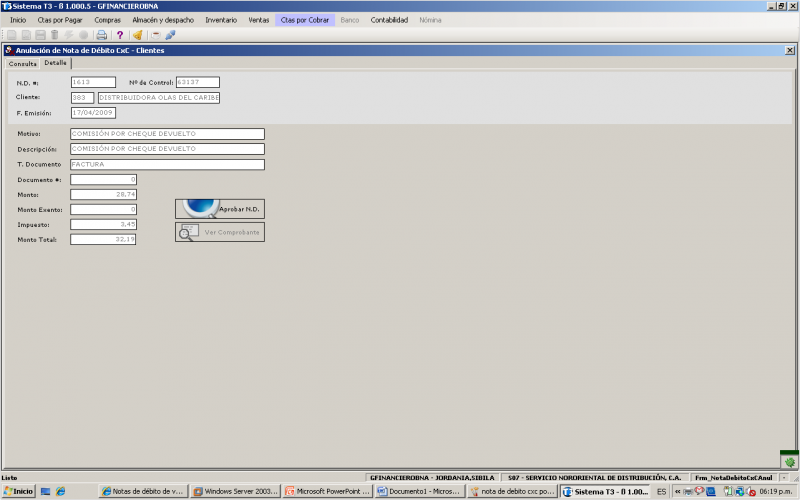
Task: Click the Nº de Control field 63137
Action: (198, 82)
